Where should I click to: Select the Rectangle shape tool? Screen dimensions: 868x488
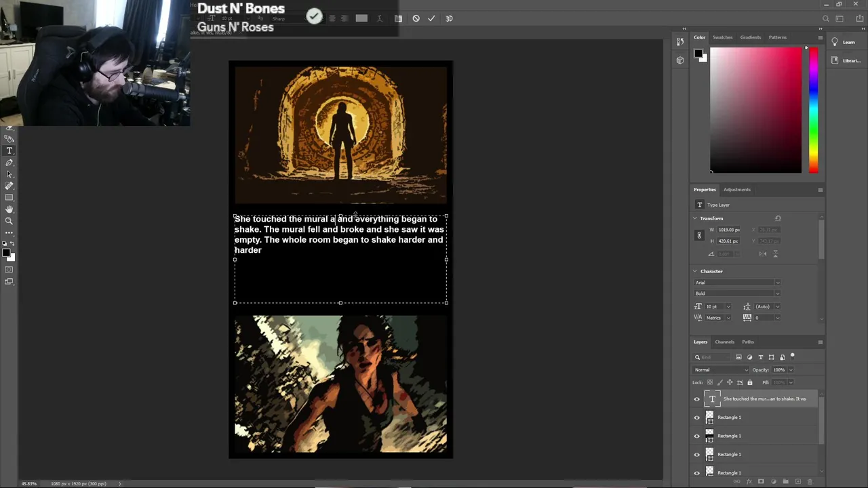[x=9, y=197]
